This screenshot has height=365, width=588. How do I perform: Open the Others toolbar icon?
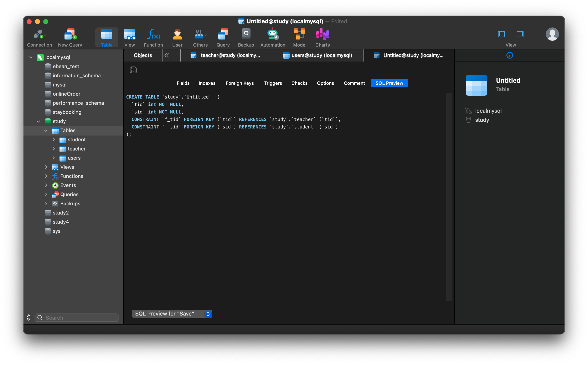[200, 37]
